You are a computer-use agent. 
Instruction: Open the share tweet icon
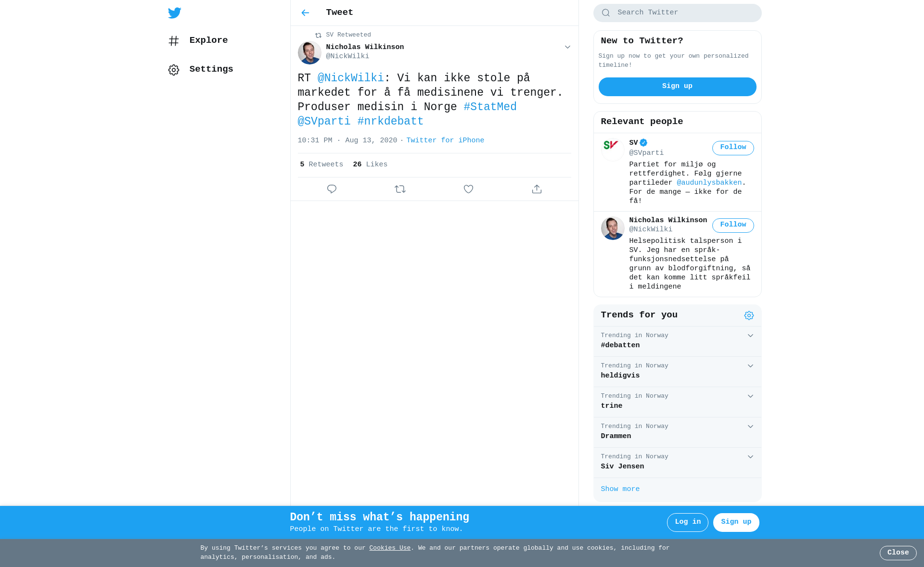coord(537,189)
